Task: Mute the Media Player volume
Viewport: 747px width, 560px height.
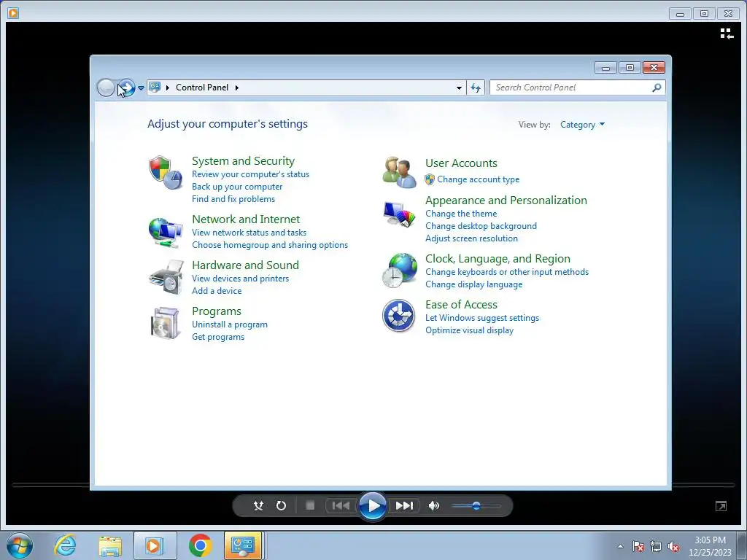Action: [433, 506]
